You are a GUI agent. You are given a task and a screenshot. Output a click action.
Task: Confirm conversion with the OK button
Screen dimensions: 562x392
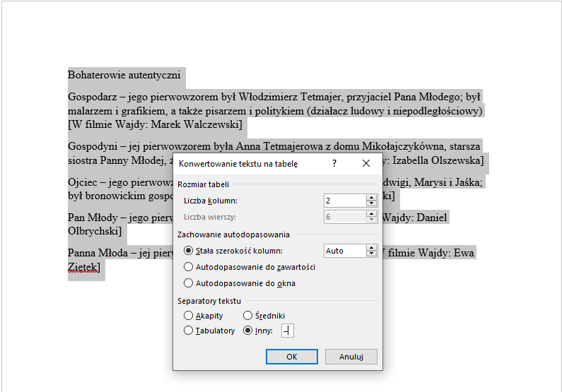pos(291,357)
